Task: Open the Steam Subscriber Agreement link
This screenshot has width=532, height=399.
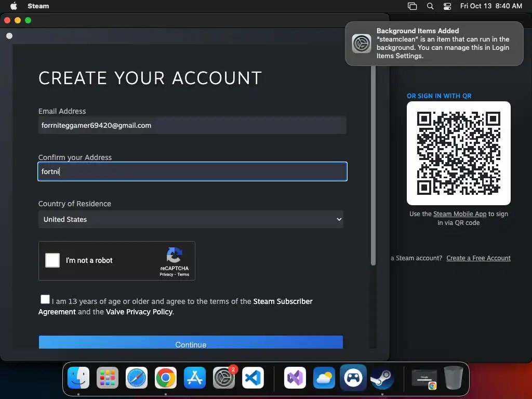Action: click(x=176, y=307)
